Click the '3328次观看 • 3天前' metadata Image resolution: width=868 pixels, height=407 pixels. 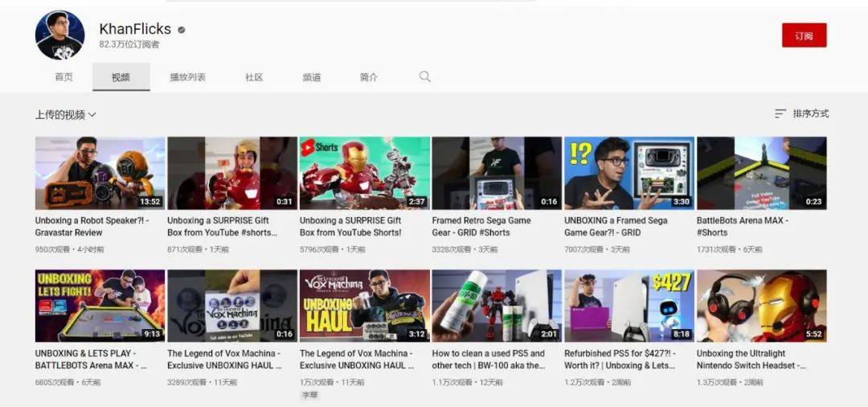tap(465, 249)
